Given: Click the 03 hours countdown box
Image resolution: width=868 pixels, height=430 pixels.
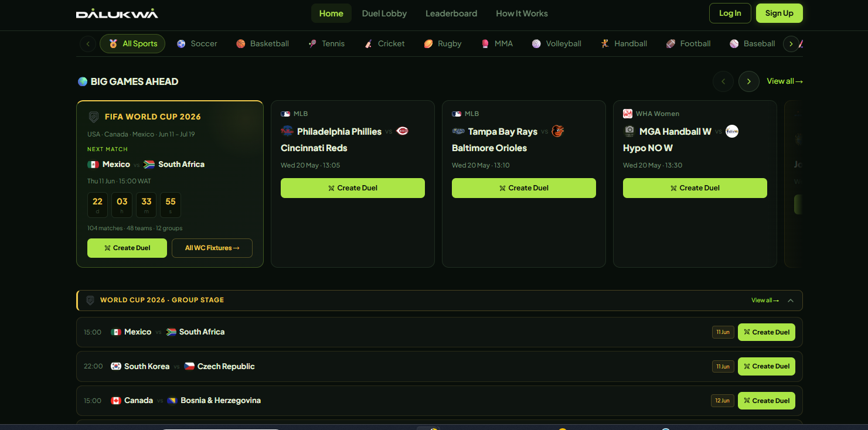Looking at the screenshot, I should tap(122, 205).
